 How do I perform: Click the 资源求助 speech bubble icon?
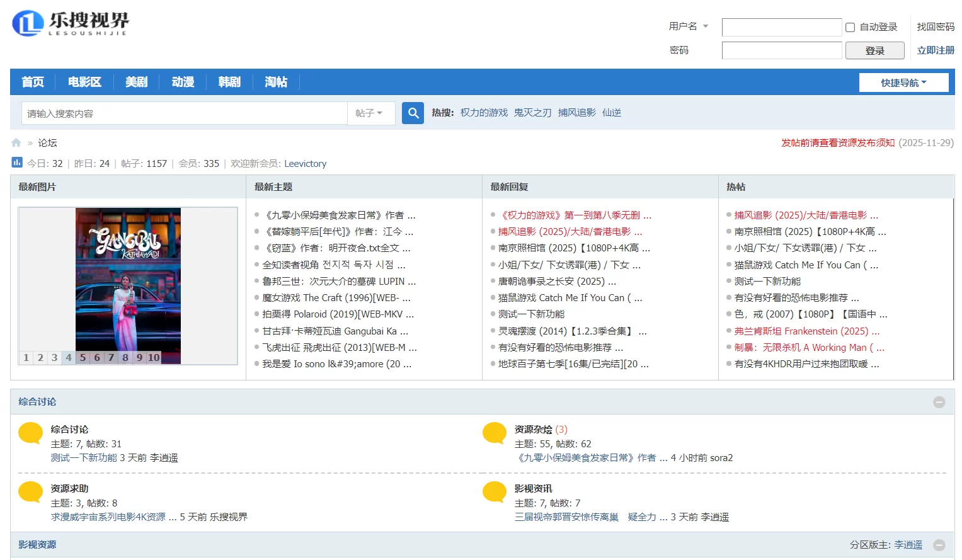tap(30, 493)
